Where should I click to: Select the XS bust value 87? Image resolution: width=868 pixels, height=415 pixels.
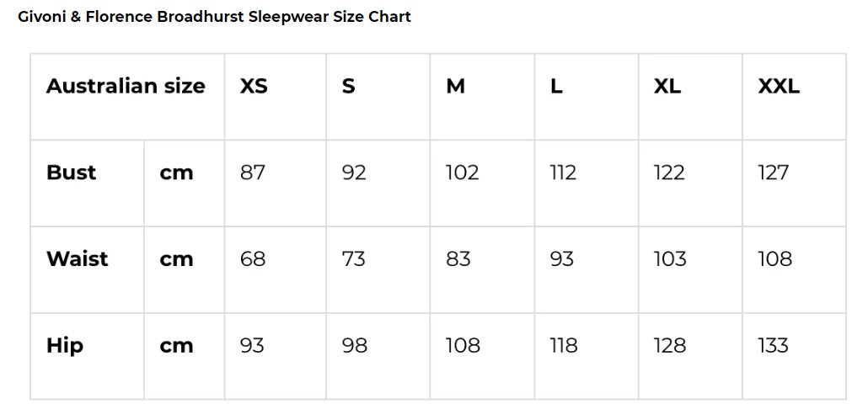[x=253, y=173]
